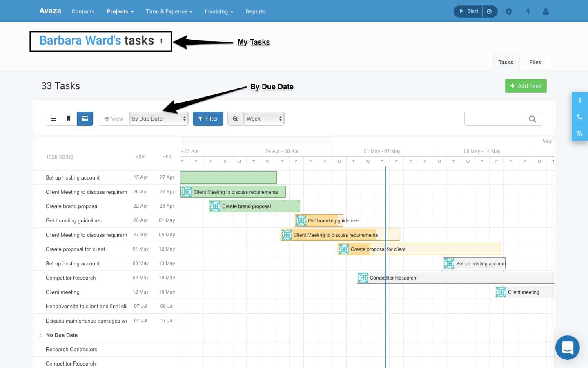This screenshot has height=368, width=588.
Task: Switch to the Files tab
Action: pos(535,62)
